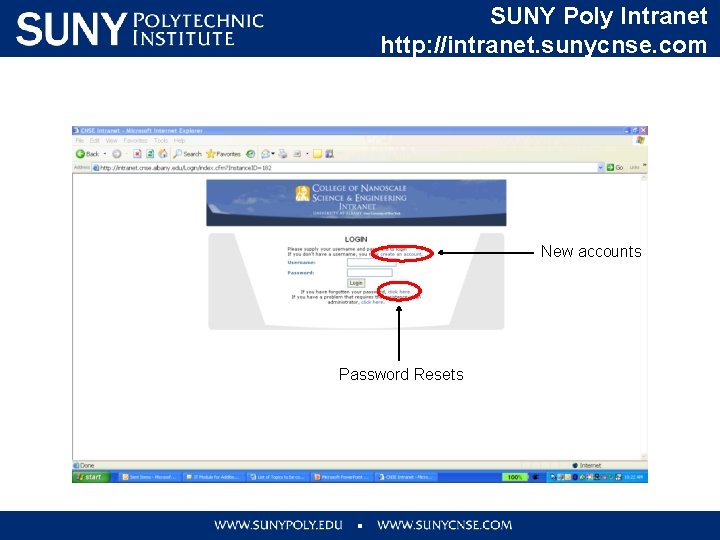Viewport: 720px width, 540px height.
Task: Switch to List of Topics taskbar button
Action: coord(277,477)
